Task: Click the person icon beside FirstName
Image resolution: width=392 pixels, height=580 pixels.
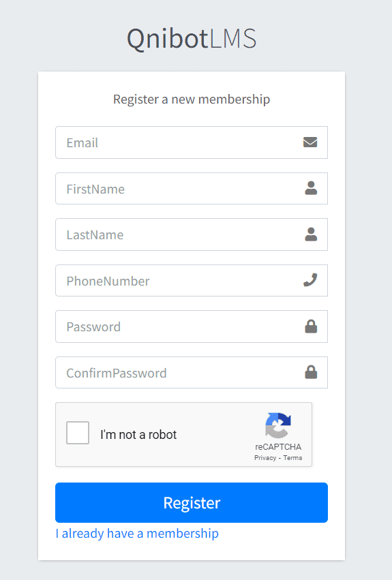Action: pyautogui.click(x=311, y=188)
